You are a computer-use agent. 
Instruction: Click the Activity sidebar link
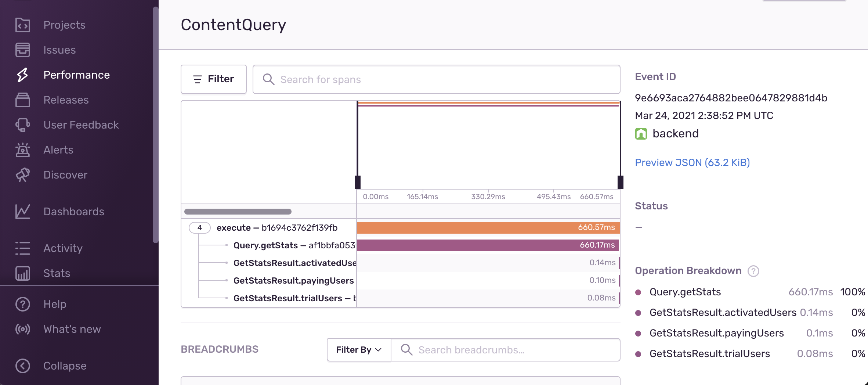[63, 248]
